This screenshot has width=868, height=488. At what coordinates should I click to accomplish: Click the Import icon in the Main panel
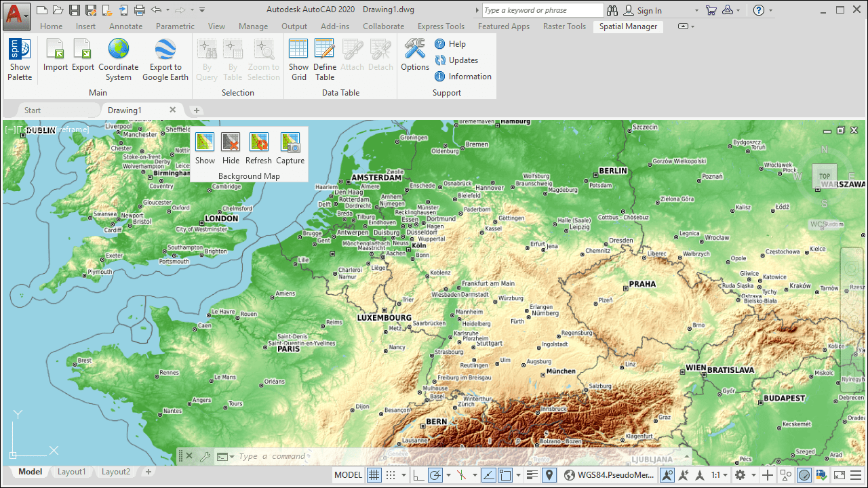click(56, 55)
